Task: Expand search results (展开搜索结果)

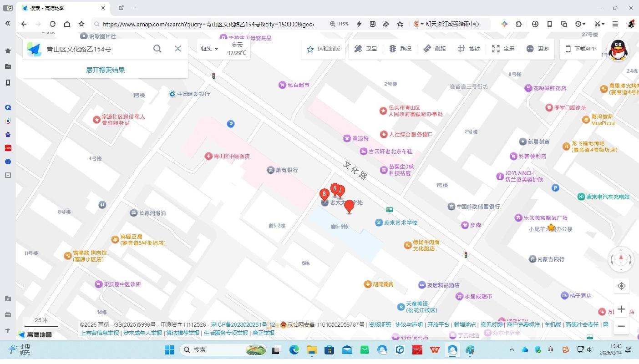Action: pyautogui.click(x=106, y=70)
